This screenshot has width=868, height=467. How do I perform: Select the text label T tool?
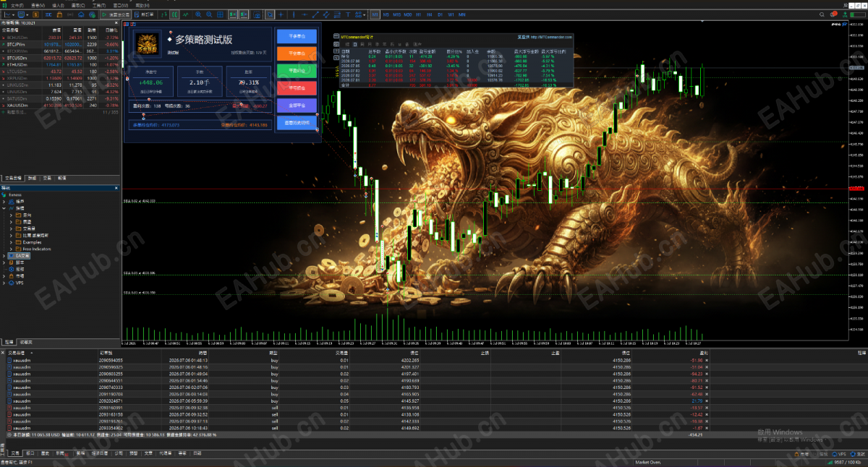(x=348, y=14)
